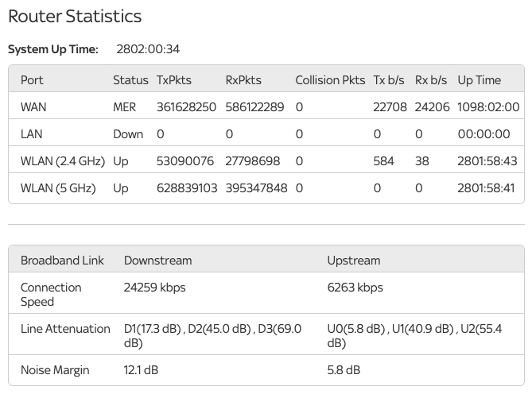Click the MER status of the WAN port
The image size is (532, 394).
(124, 107)
